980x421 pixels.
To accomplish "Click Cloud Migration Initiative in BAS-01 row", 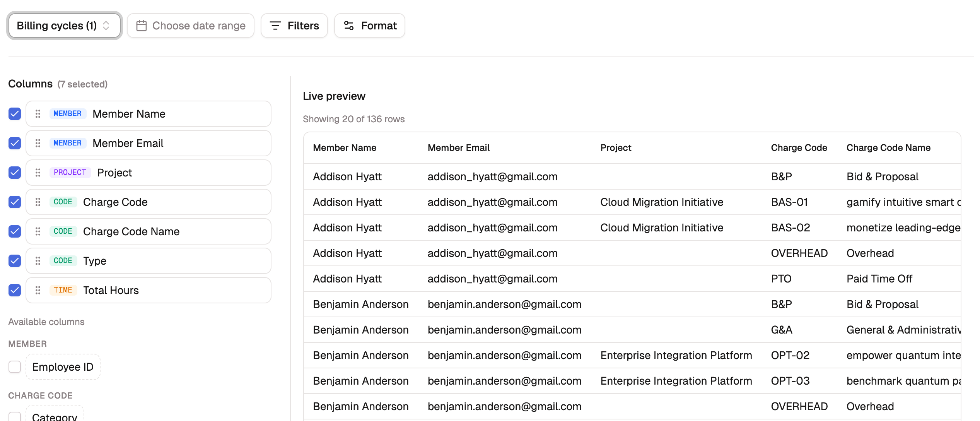I will pyautogui.click(x=662, y=202).
